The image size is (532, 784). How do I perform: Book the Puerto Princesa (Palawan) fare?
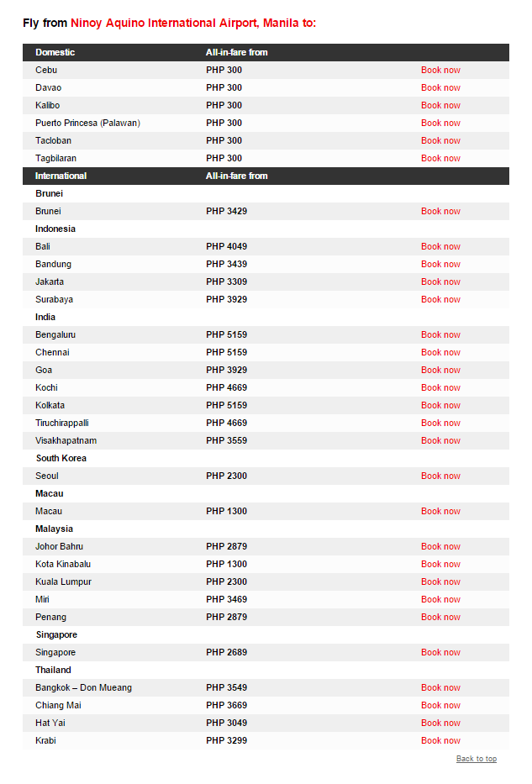click(x=440, y=123)
